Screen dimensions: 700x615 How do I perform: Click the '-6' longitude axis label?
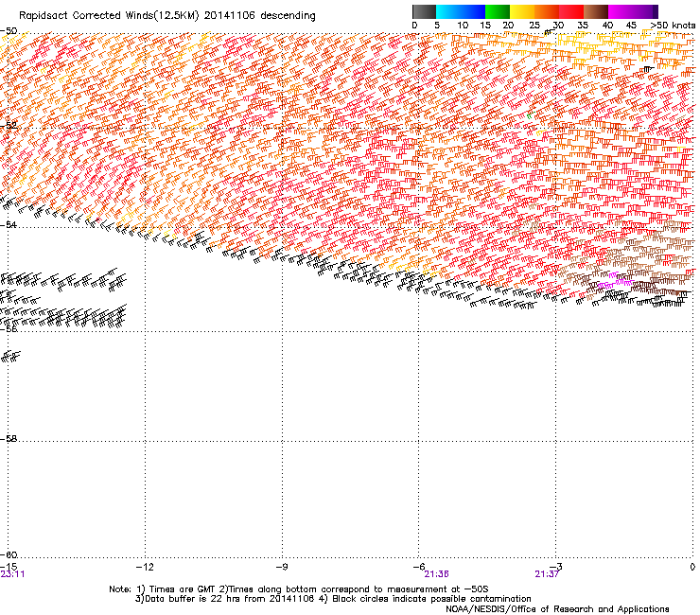(419, 567)
